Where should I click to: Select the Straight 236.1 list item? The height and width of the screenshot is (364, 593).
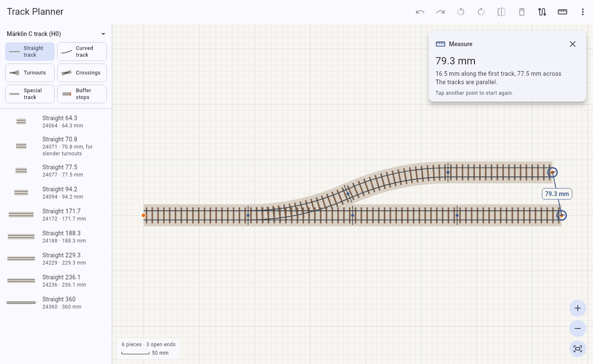point(56,281)
